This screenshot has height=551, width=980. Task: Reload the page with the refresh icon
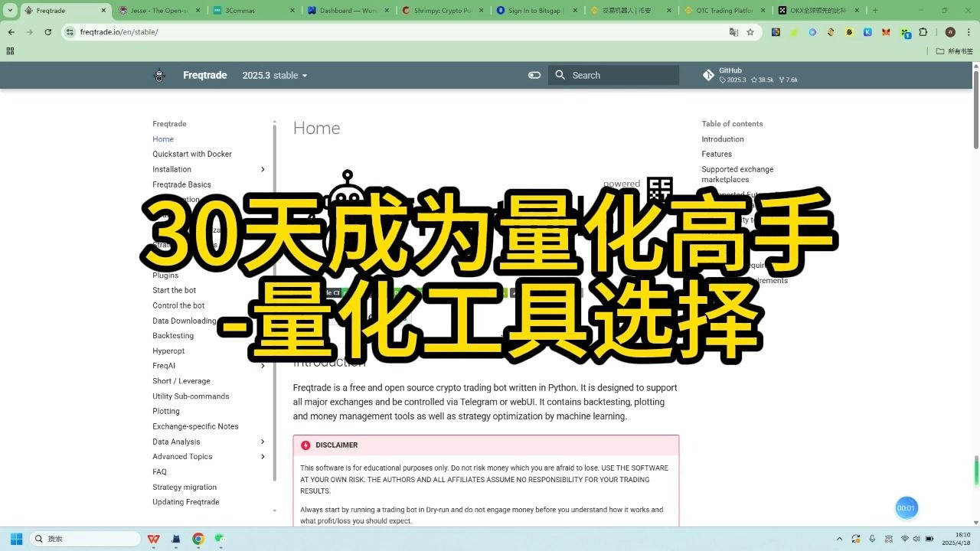(48, 32)
